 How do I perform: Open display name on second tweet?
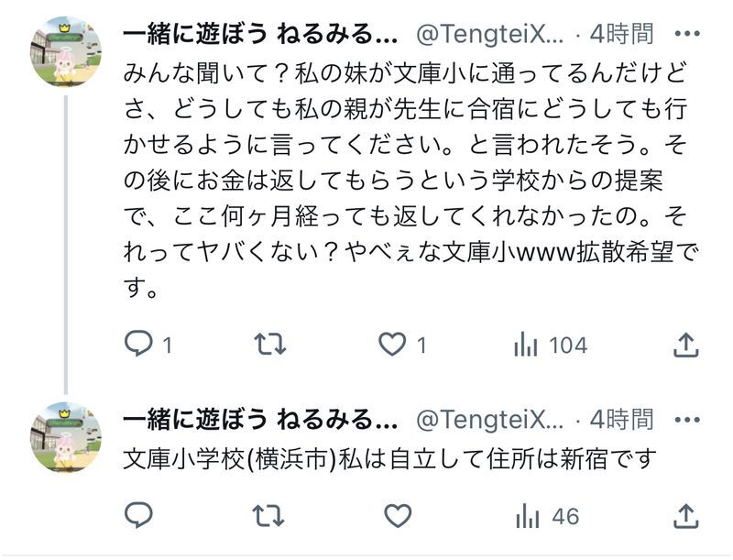tap(260, 419)
